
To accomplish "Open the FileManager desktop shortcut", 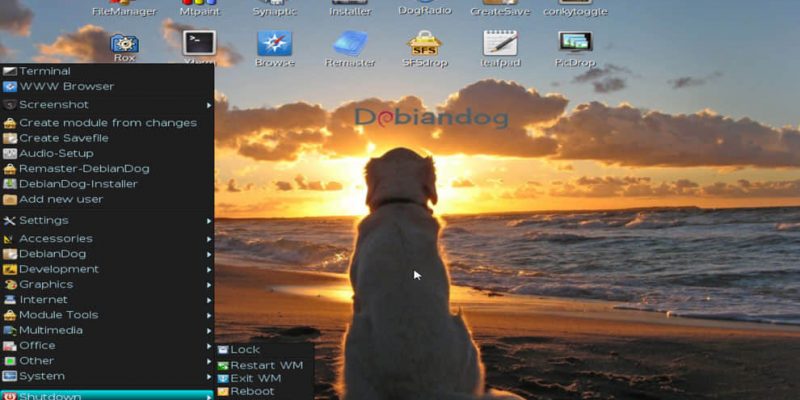I will [124, 8].
